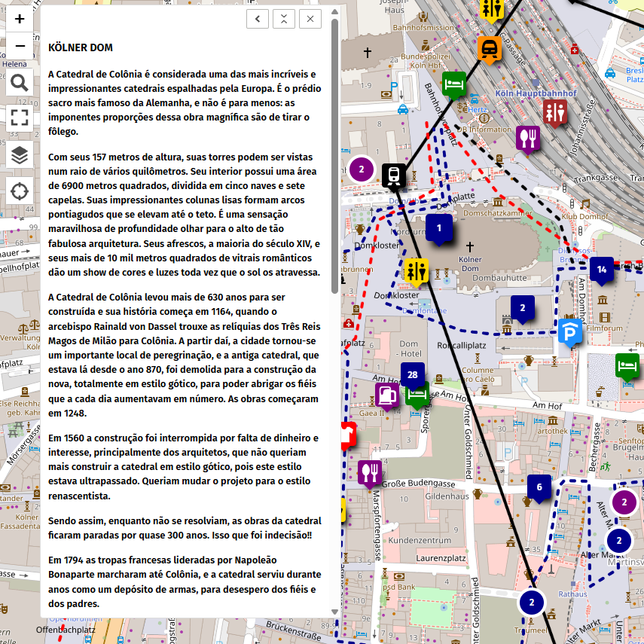Viewport: 644px width, 644px height.
Task: Collapse the Kölner Dom info panel
Action: point(284,19)
